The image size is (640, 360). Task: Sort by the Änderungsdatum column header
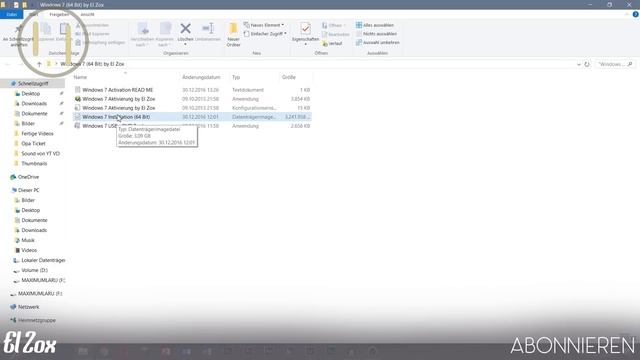click(x=201, y=77)
